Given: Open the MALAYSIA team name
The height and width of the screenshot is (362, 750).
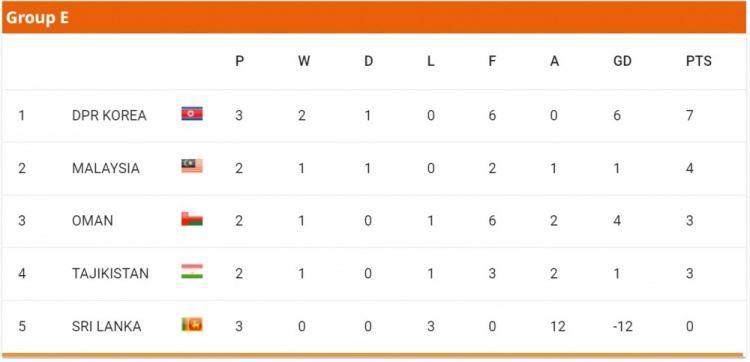Looking at the screenshot, I should pos(106,168).
